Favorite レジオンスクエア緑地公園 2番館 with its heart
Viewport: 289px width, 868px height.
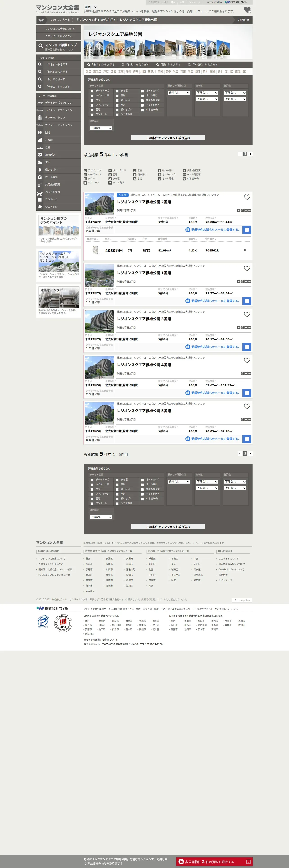tap(247, 197)
